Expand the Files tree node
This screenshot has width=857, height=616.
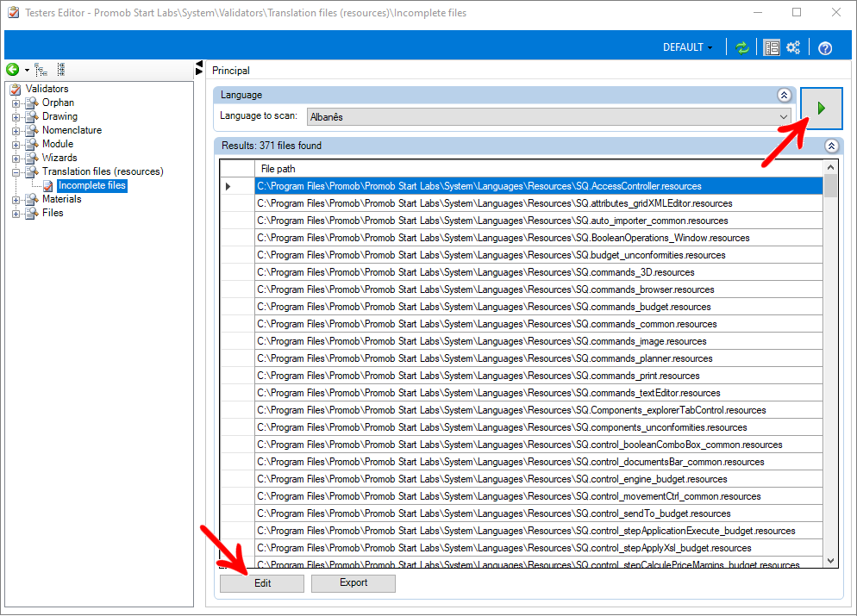click(16, 214)
